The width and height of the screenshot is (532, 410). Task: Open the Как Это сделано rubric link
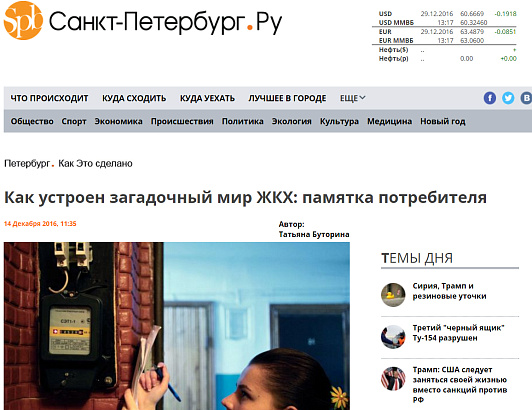(95, 163)
